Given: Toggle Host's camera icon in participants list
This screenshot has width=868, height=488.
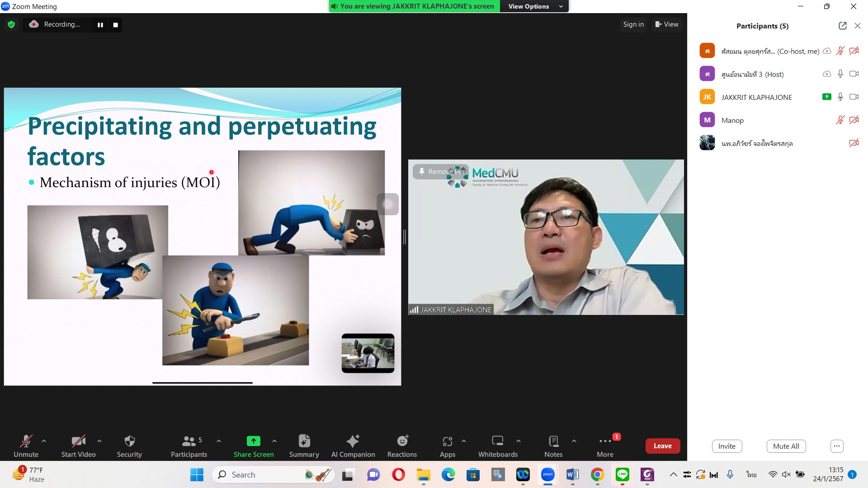Looking at the screenshot, I should point(854,74).
